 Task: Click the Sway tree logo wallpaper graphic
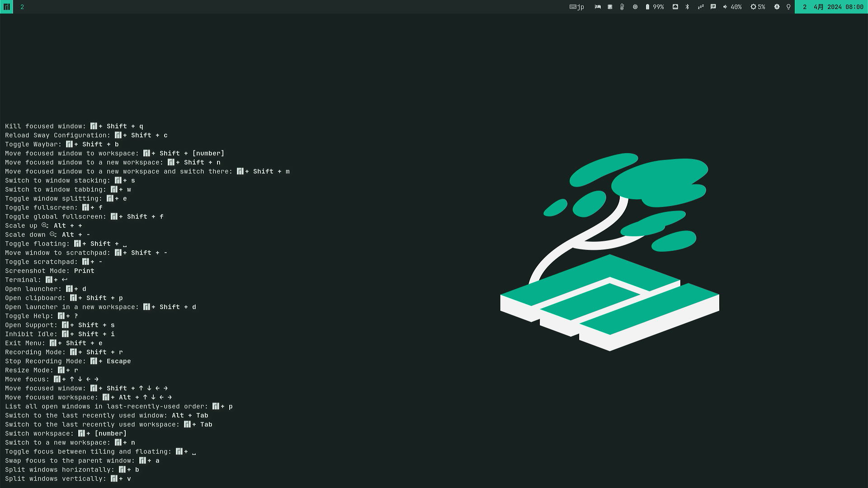tap(609, 252)
